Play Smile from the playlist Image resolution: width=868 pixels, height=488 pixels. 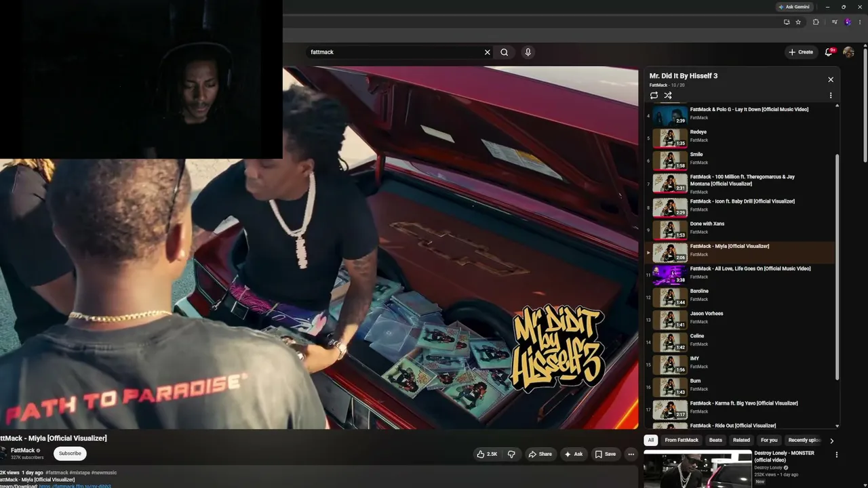coord(740,161)
